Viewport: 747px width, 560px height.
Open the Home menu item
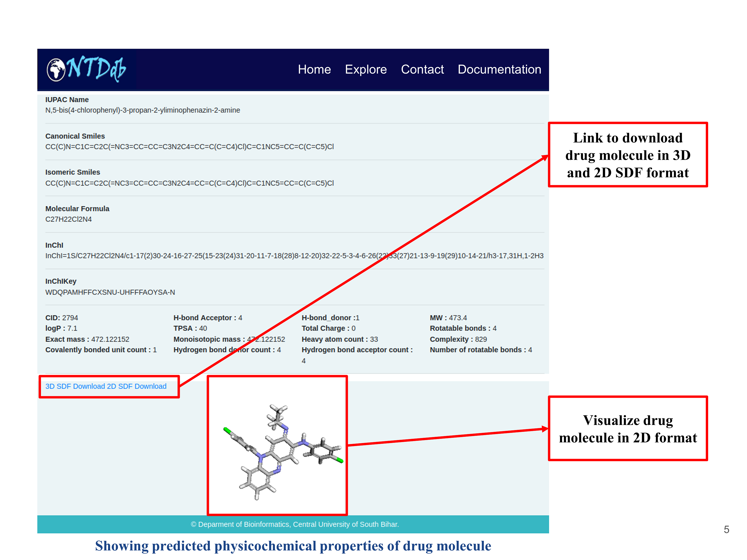pyautogui.click(x=314, y=69)
